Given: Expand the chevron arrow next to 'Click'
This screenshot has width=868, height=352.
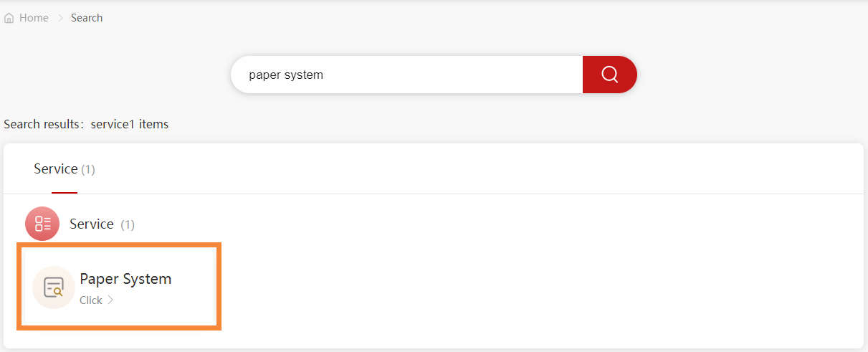Looking at the screenshot, I should click(x=110, y=300).
